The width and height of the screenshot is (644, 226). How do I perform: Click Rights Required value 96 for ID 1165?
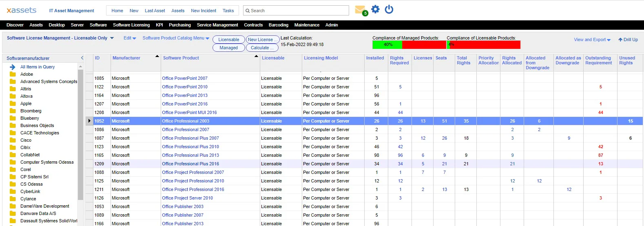(400, 155)
